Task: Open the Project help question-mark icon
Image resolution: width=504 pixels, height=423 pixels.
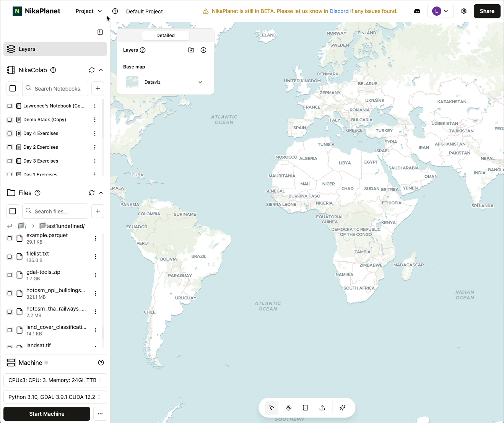Action: [x=115, y=11]
